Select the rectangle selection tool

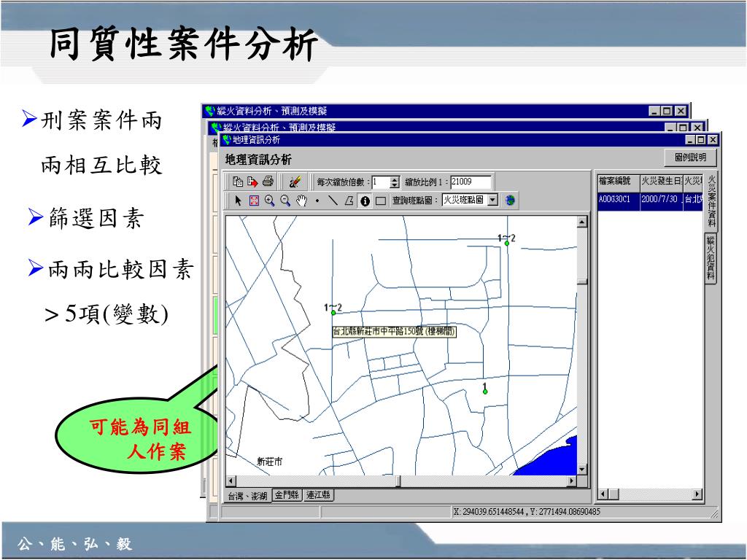coord(381,201)
